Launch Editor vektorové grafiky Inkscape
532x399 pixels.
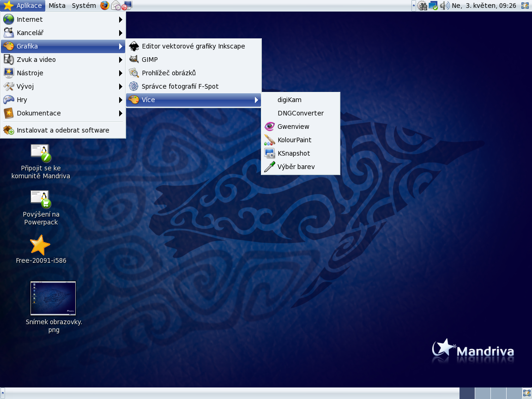coord(193,46)
